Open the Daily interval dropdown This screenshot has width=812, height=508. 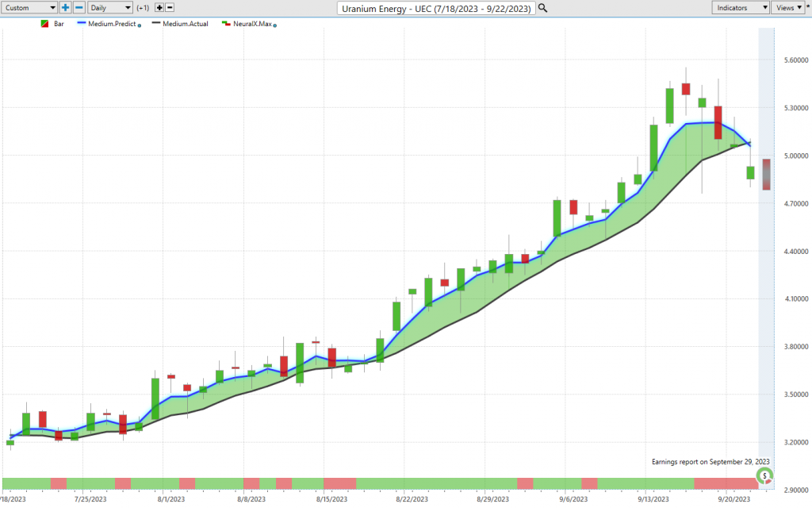coord(109,8)
